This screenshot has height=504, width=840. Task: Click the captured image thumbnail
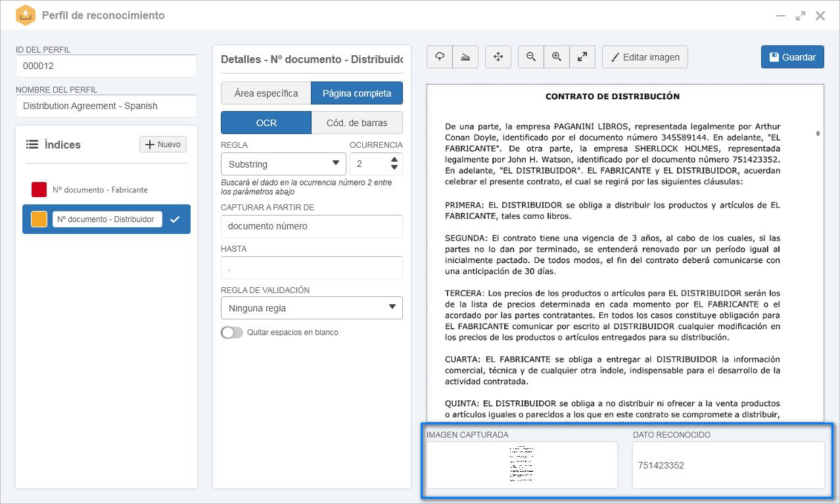522,465
